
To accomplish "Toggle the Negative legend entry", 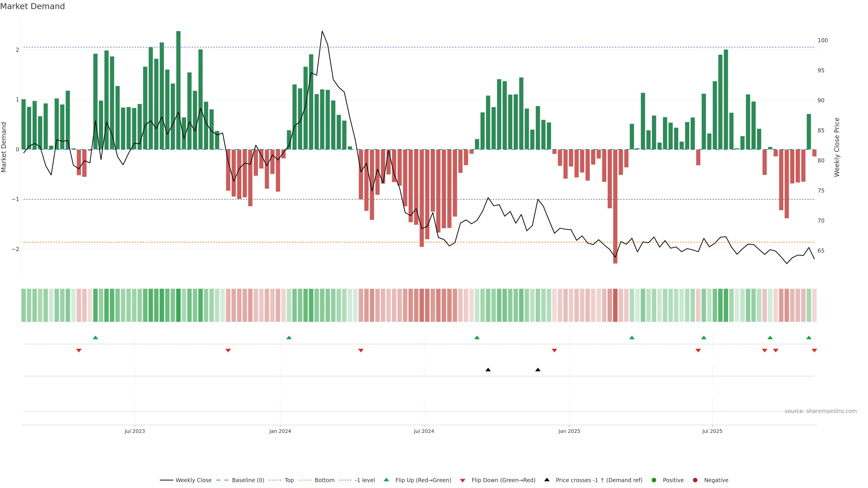I will (716, 480).
